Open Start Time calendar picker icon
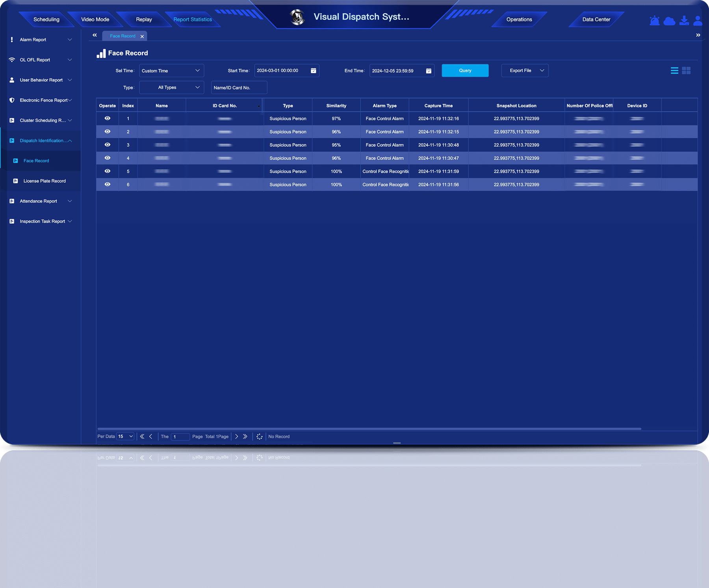 coord(314,71)
